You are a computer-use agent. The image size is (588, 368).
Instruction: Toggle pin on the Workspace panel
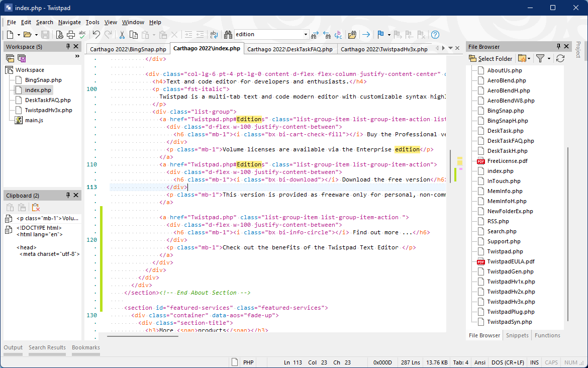pos(68,47)
